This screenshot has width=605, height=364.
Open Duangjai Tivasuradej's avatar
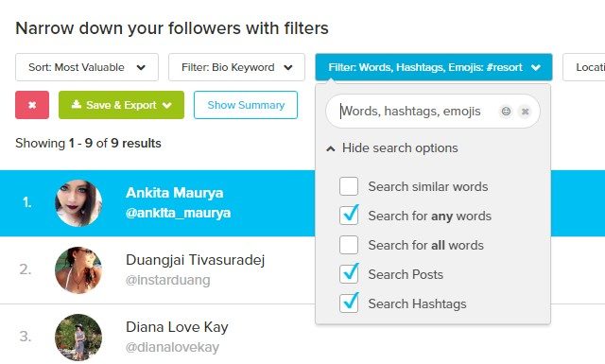[x=78, y=269]
